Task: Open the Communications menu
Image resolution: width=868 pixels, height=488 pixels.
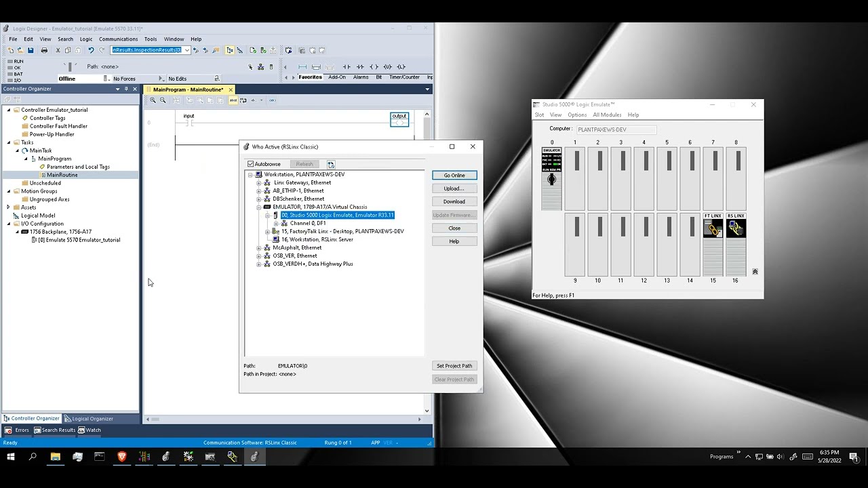Action: [x=118, y=39]
